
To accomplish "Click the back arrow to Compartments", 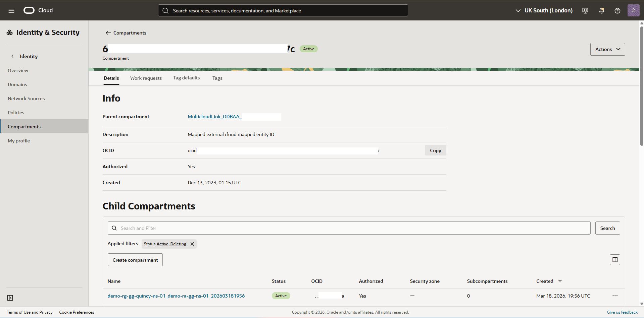I will [x=108, y=33].
